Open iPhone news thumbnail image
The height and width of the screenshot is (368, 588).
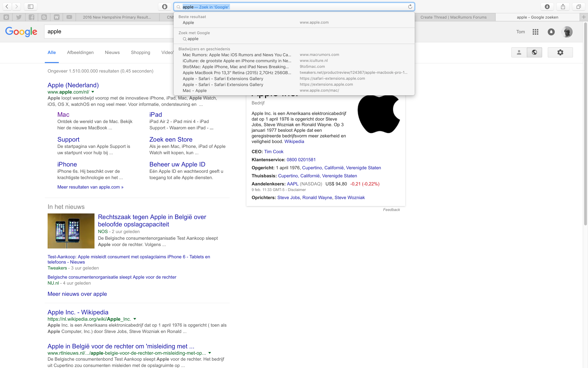(71, 231)
